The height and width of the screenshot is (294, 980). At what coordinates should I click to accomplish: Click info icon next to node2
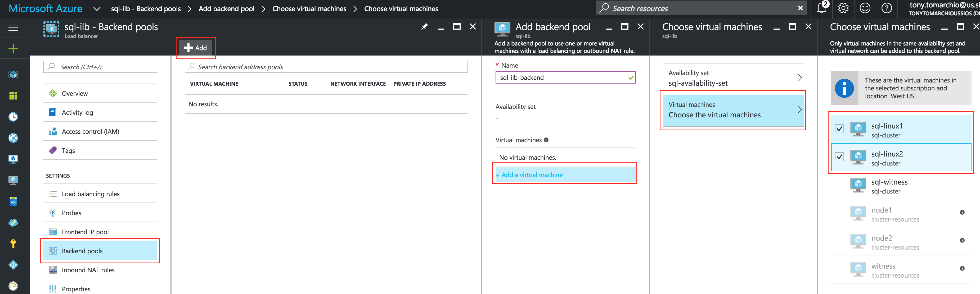[x=962, y=240]
